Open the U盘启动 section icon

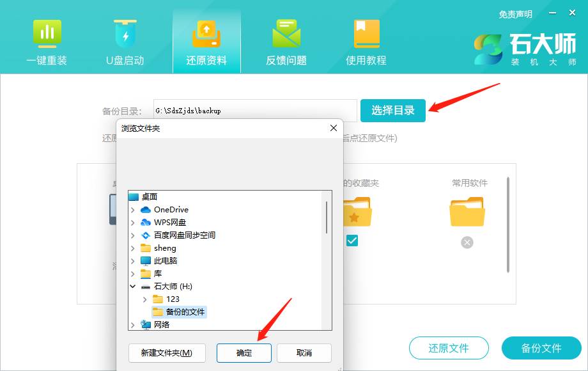pos(126,34)
